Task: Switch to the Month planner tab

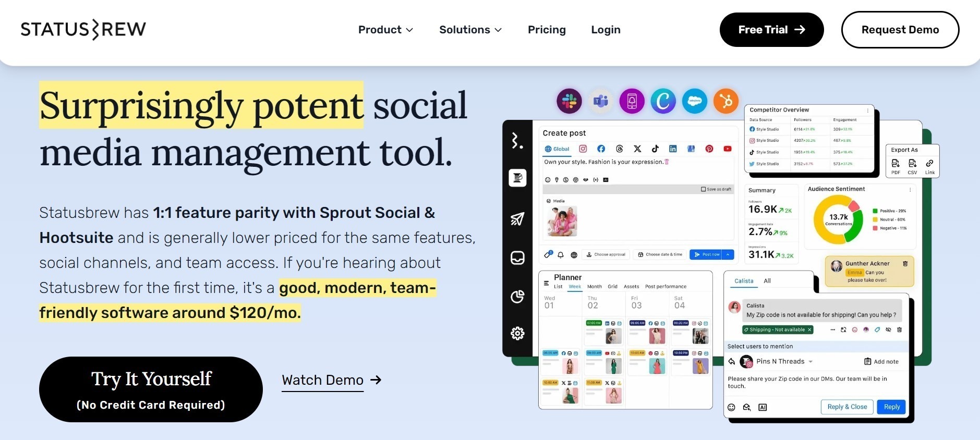Action: point(594,287)
